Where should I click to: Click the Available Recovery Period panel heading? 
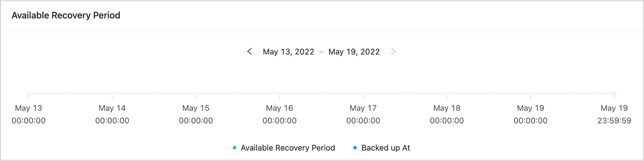[66, 15]
